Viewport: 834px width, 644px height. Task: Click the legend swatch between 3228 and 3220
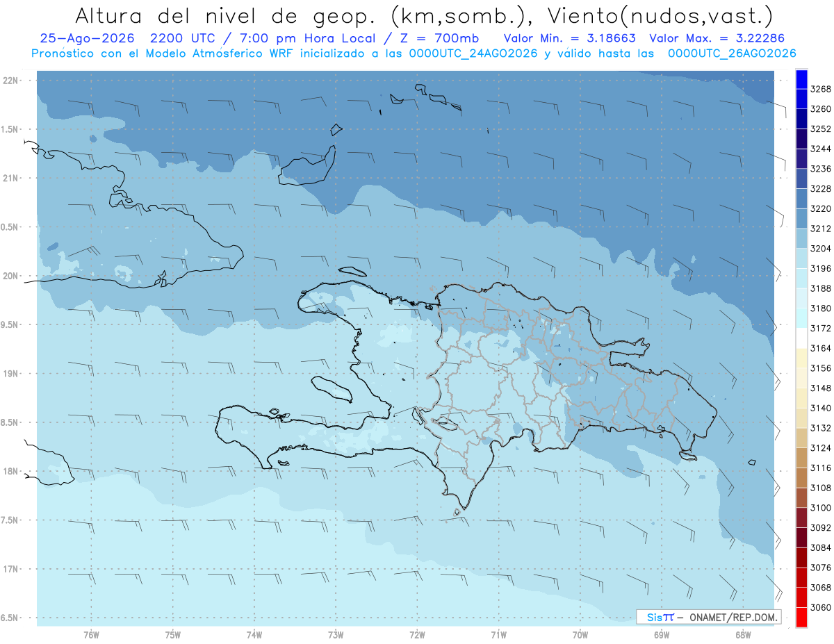point(801,199)
